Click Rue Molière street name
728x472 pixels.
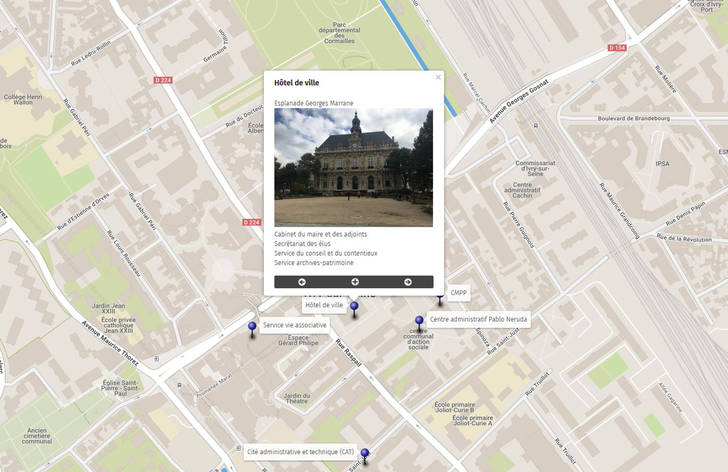[666, 79]
